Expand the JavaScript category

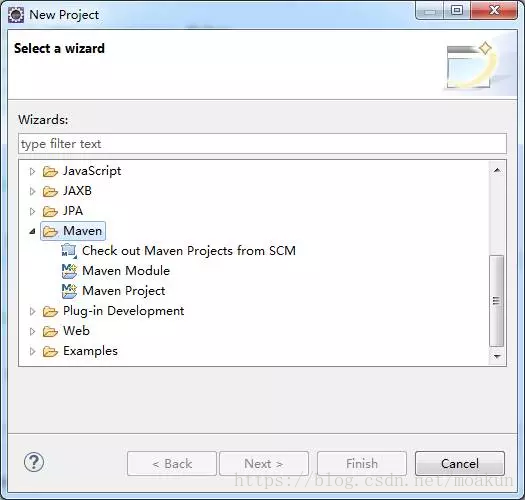(32, 171)
